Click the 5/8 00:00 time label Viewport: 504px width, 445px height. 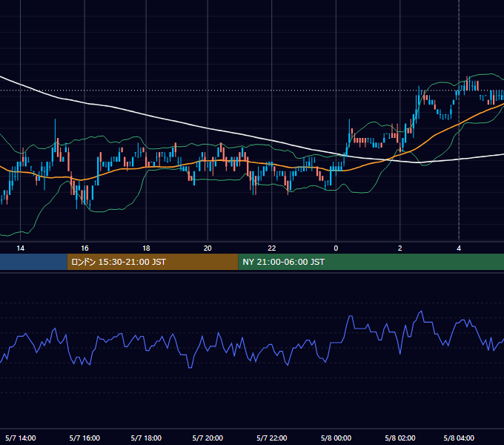point(336,438)
